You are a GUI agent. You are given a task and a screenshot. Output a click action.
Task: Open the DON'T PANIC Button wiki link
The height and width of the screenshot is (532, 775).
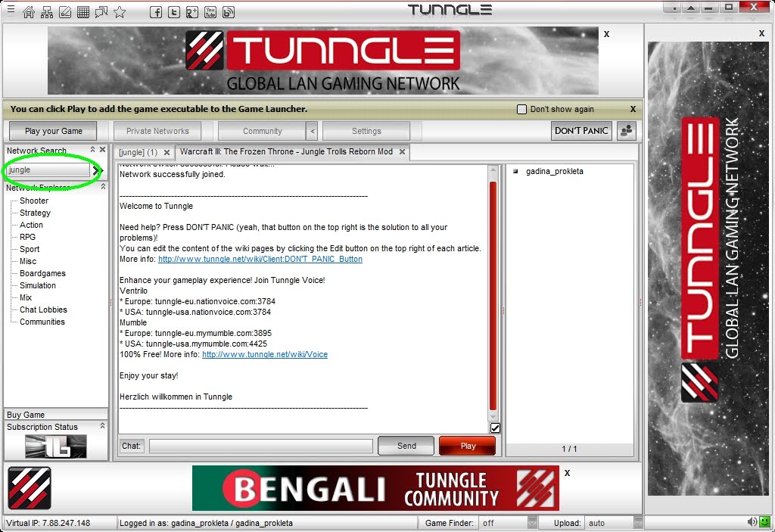pos(260,259)
